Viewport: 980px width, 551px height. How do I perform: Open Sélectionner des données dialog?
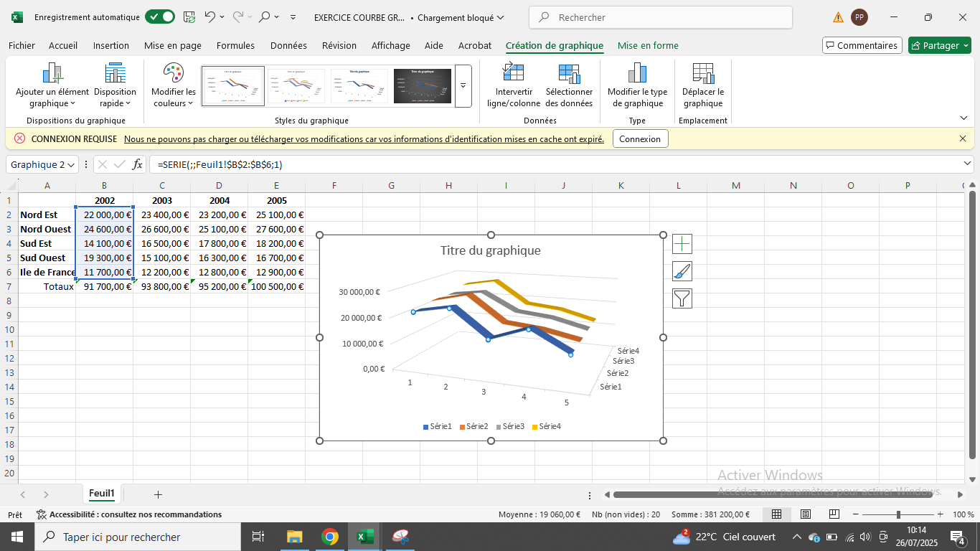[x=569, y=85]
